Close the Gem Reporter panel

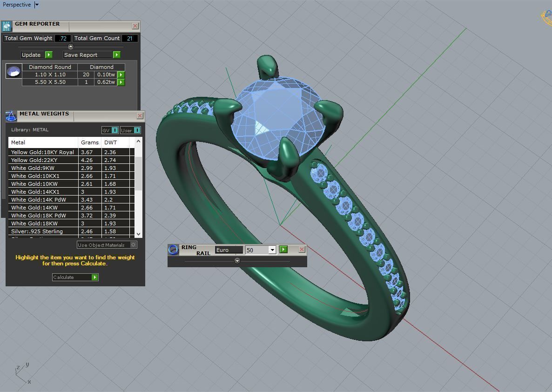click(135, 26)
